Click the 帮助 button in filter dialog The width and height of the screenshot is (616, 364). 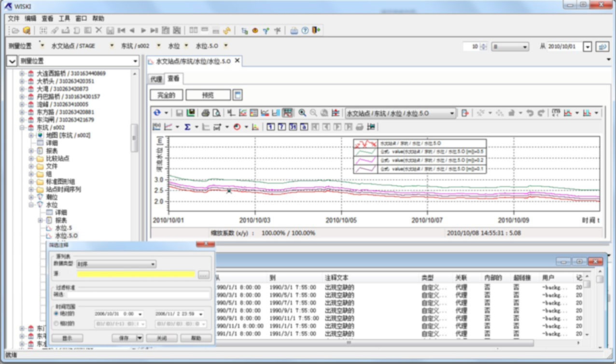tap(196, 338)
